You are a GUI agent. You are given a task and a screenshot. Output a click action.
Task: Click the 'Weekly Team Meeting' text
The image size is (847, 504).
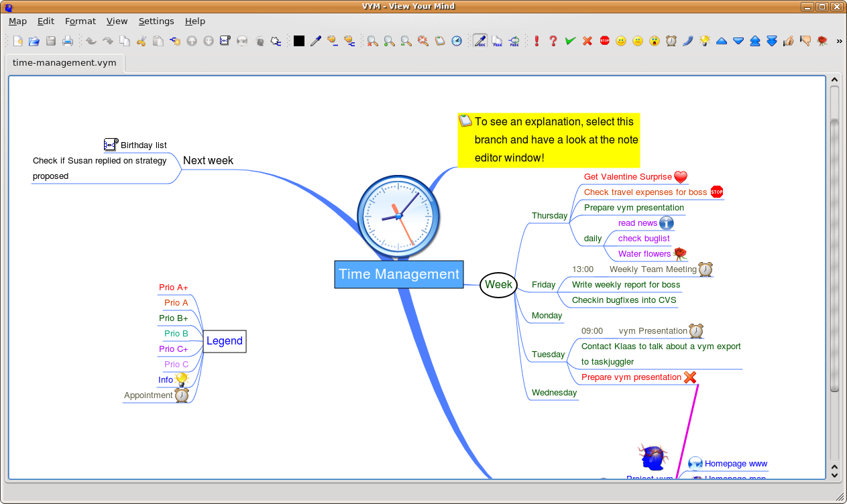pyautogui.click(x=653, y=269)
